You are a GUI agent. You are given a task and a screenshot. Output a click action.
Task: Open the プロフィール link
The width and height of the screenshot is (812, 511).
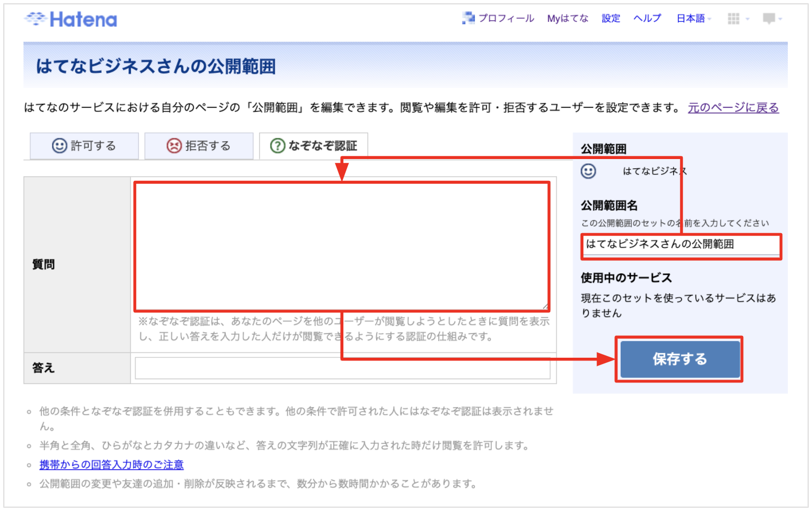coord(506,18)
